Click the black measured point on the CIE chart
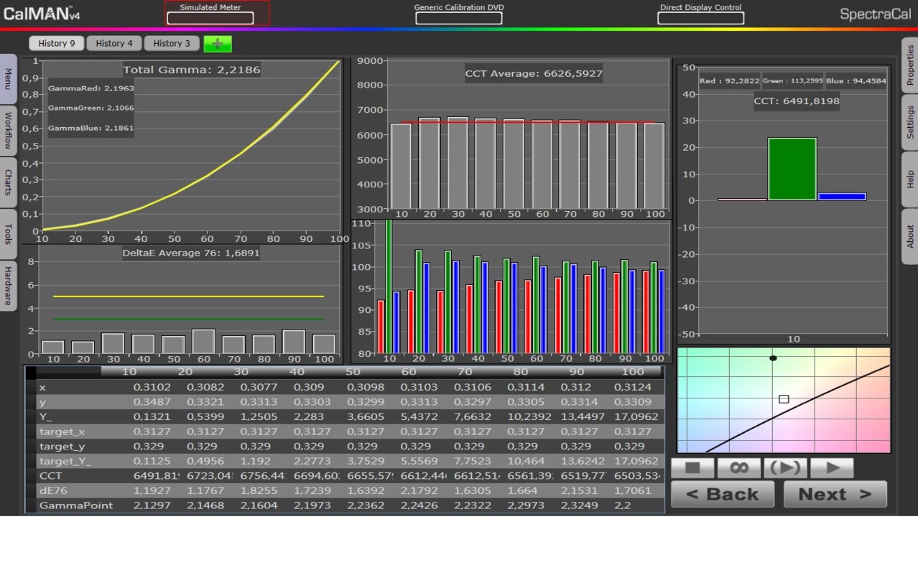This screenshot has width=918, height=588. [773, 358]
